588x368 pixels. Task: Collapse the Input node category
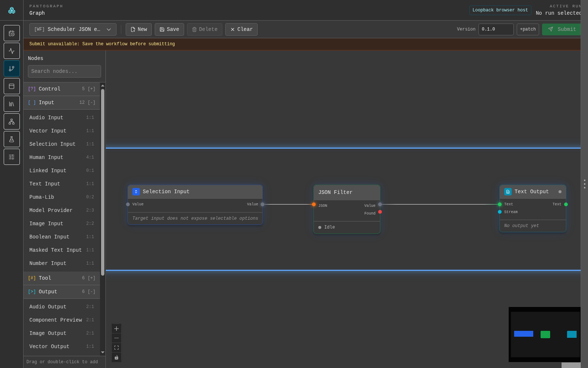62,103
